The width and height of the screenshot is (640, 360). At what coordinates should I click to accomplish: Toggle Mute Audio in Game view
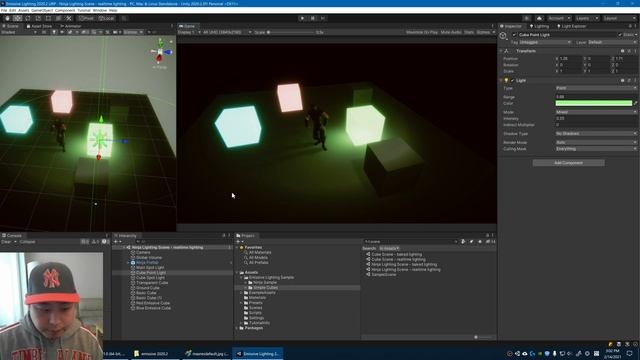[451, 32]
